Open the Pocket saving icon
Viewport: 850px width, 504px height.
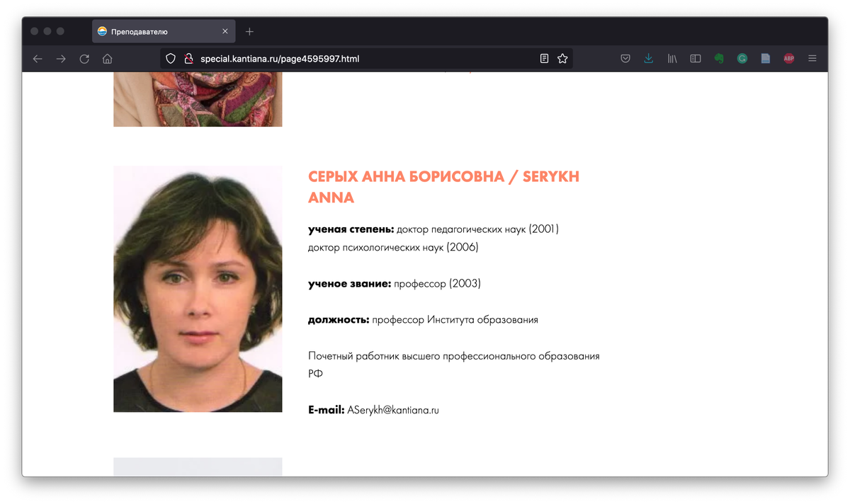click(625, 58)
